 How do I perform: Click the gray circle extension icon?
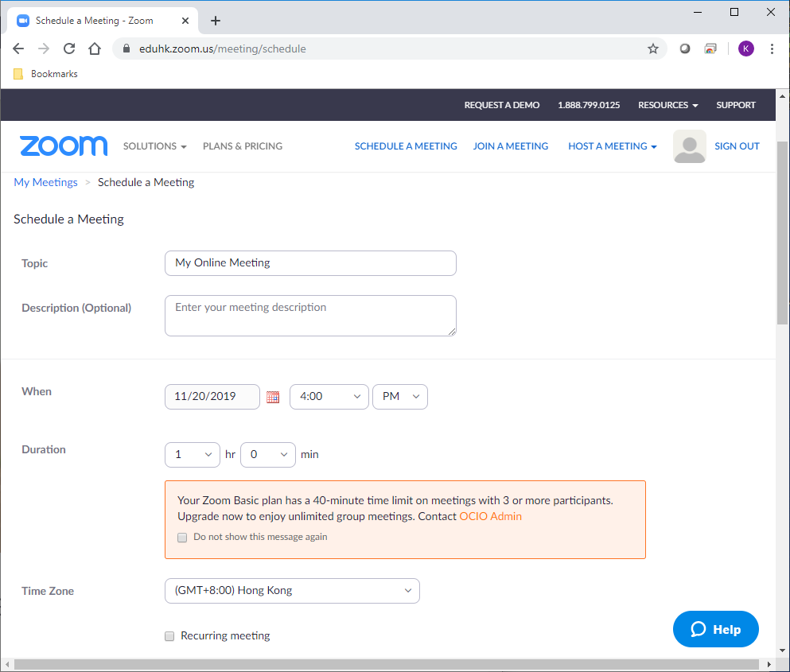point(685,49)
